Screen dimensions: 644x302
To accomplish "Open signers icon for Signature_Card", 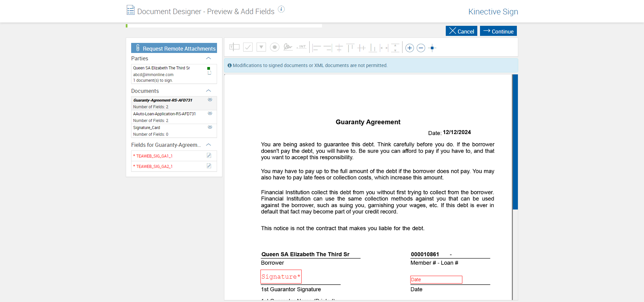I will click(210, 127).
